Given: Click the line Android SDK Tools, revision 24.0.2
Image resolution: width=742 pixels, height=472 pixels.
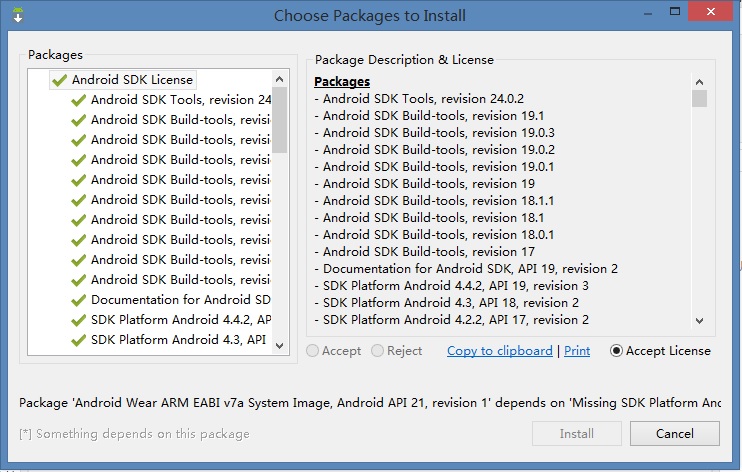Looking at the screenshot, I should [x=419, y=99].
